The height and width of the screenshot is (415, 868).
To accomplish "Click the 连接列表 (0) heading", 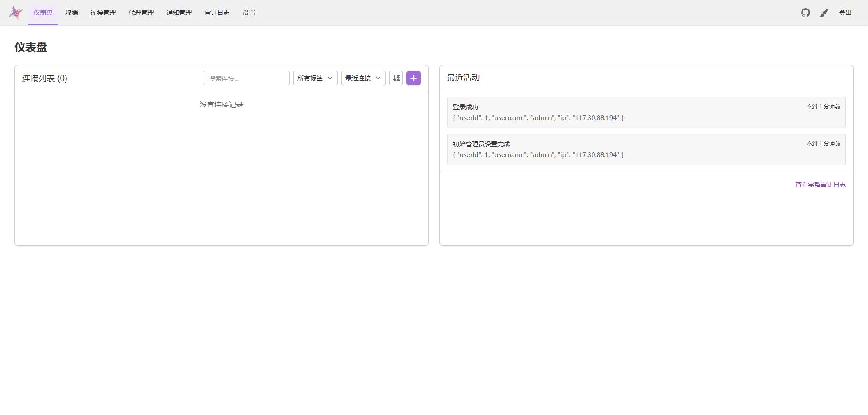I will point(45,78).
